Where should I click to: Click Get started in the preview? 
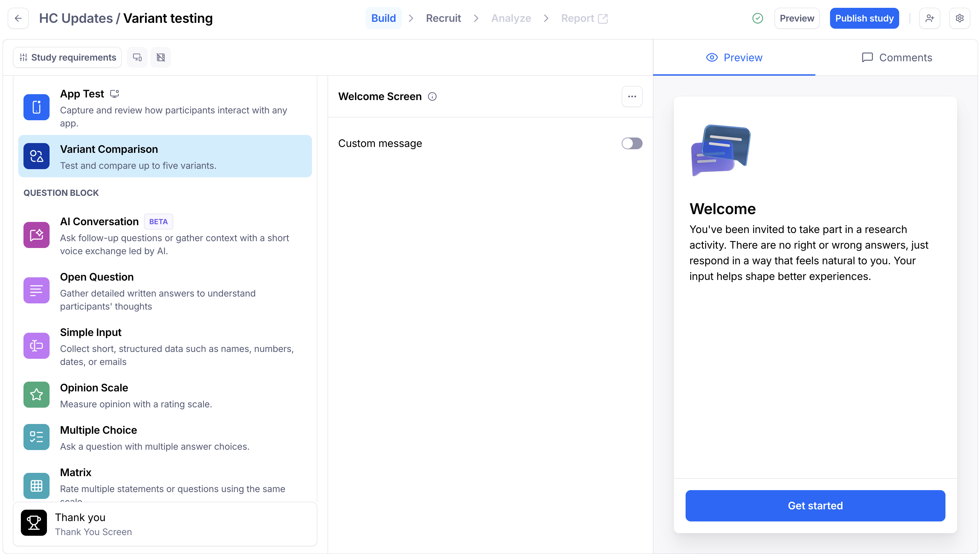pos(815,506)
